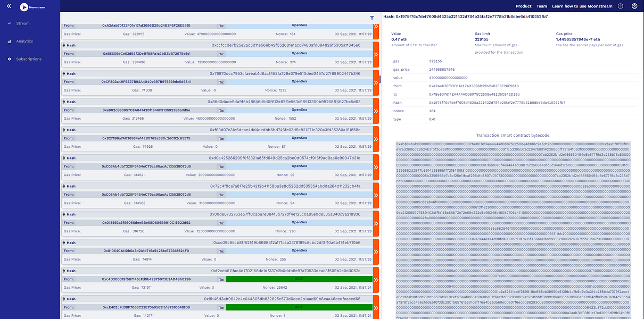Image resolution: width=644 pixels, height=319 pixels.
Task: Open the Team menu item
Action: (x=542, y=6)
